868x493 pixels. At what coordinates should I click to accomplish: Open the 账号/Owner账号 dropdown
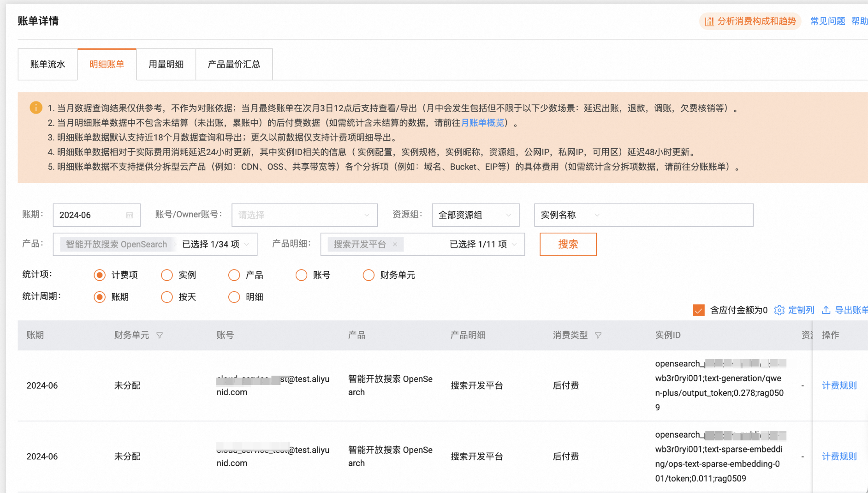(304, 215)
